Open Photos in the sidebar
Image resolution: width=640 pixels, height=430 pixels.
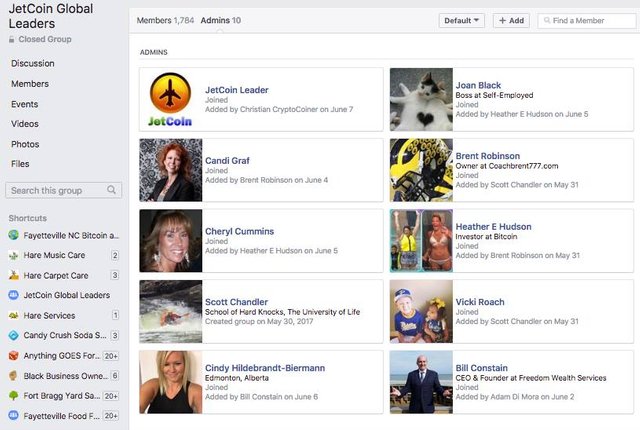coord(25,144)
